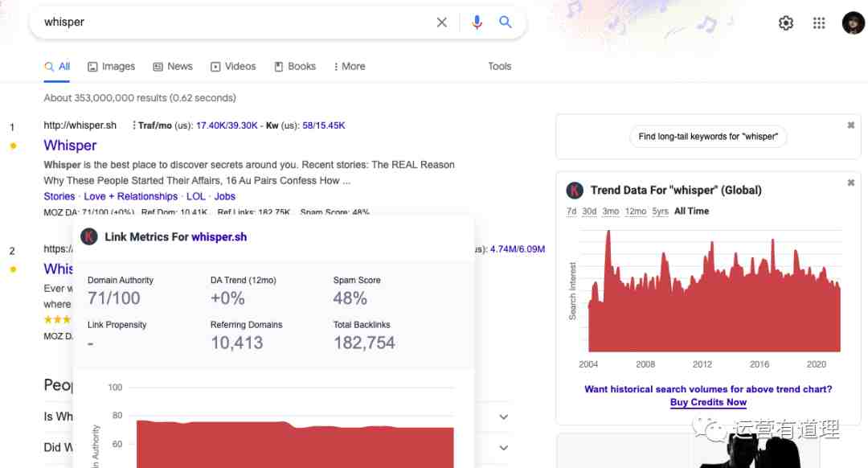Click the red domain authority history chart
This screenshot has height=468, width=868.
(295, 445)
